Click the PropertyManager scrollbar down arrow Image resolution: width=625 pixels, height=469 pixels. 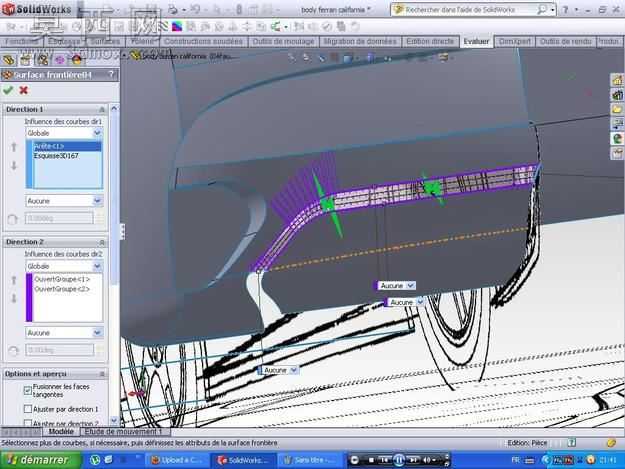tap(114, 420)
